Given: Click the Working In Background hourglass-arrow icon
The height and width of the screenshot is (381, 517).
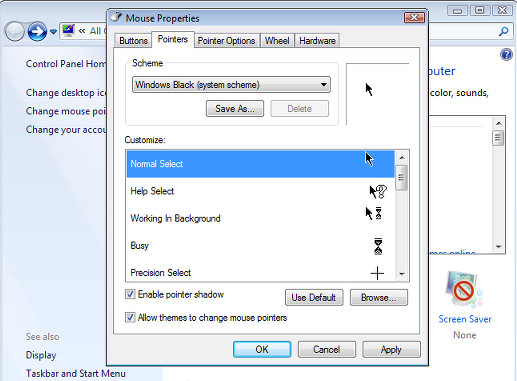Looking at the screenshot, I should (x=373, y=213).
